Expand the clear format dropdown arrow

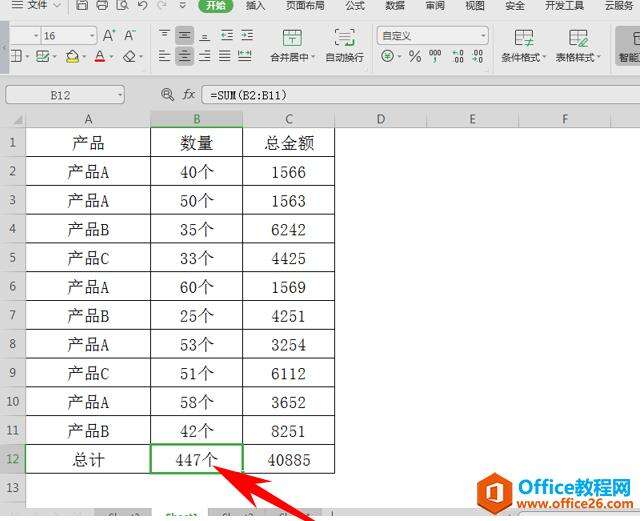141,56
